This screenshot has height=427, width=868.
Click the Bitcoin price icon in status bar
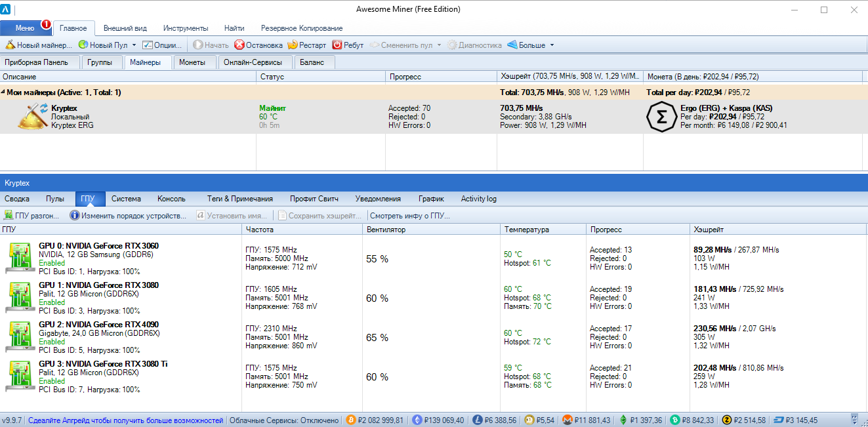[351, 420]
